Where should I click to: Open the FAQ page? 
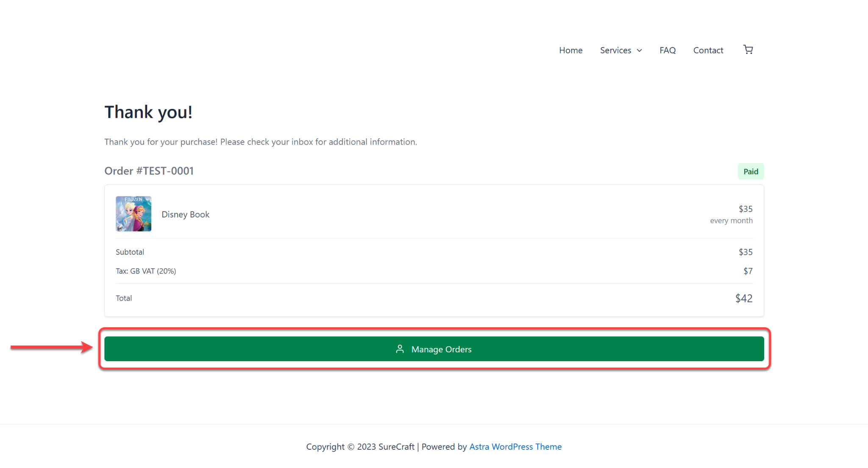pyautogui.click(x=668, y=50)
